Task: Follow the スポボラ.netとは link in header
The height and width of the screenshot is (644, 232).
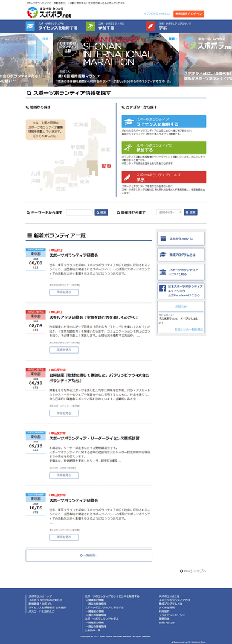Action: (x=156, y=14)
